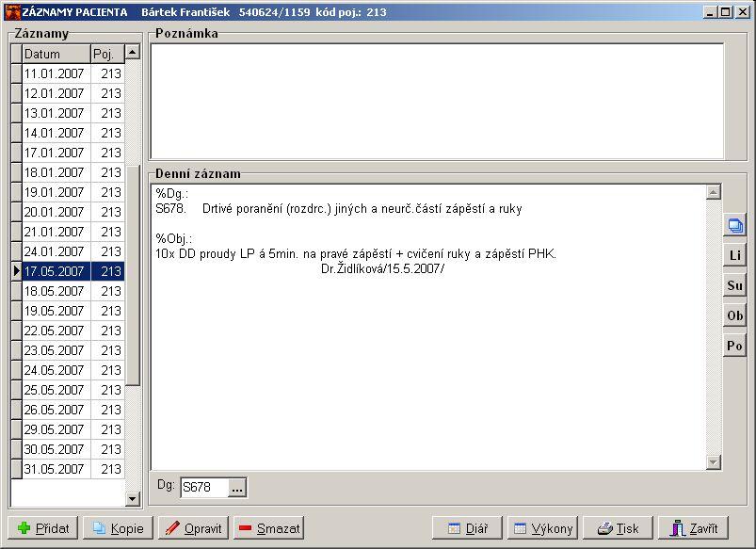The height and width of the screenshot is (549, 756).
Task: Select the record dated 31.05.2007
Action: [73, 469]
